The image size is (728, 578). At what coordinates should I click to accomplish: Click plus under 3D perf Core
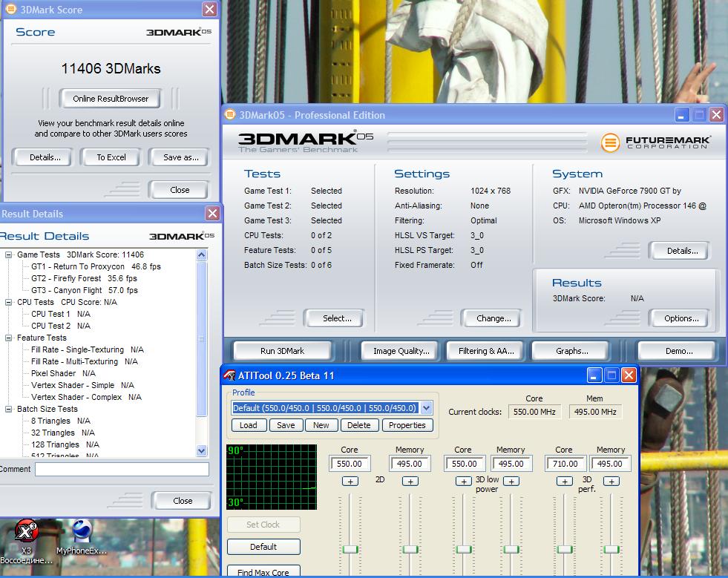pos(565,482)
